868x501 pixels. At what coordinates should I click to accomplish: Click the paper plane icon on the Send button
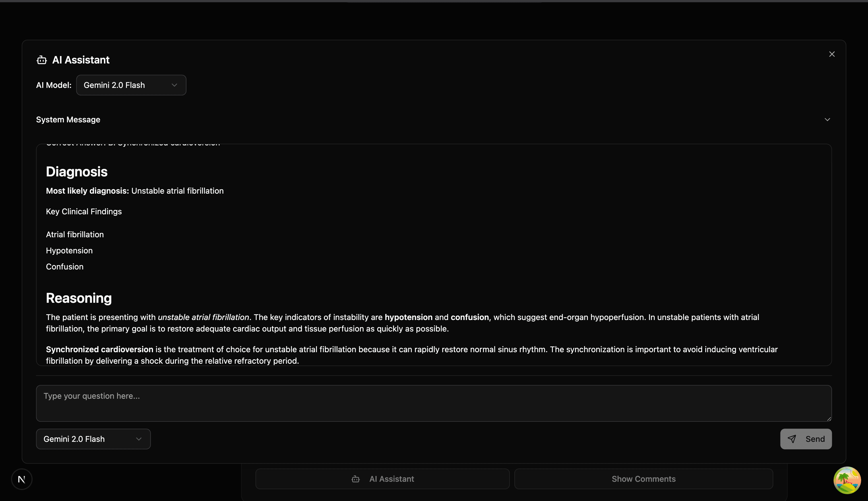(x=793, y=439)
